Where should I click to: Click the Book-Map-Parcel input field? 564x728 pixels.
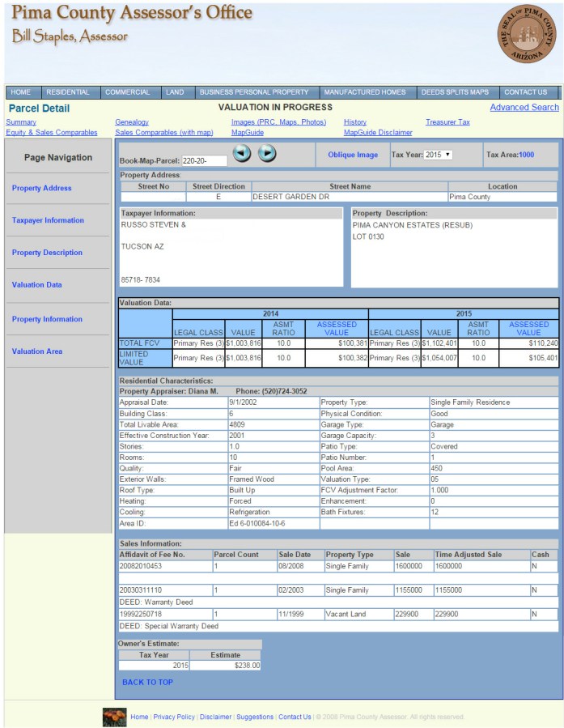[x=205, y=160]
